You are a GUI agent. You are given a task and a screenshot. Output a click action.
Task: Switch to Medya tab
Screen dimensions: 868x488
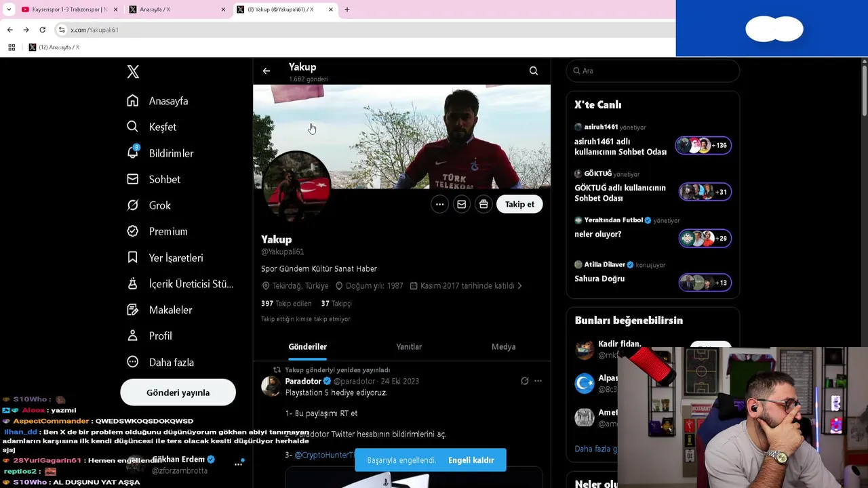(503, 346)
